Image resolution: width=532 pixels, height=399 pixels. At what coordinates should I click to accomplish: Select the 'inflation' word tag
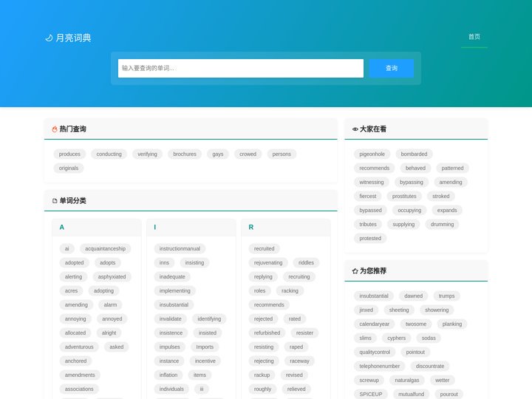168,375
